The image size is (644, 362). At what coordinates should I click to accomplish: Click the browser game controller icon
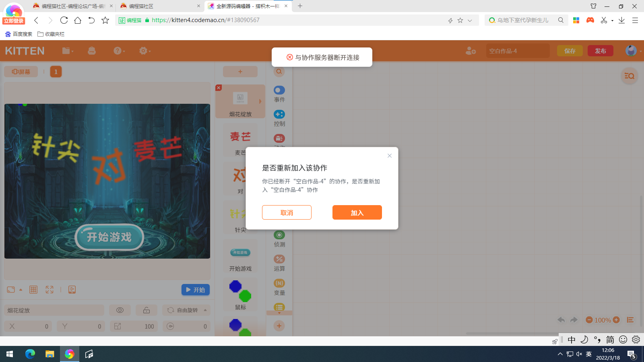[x=590, y=20]
